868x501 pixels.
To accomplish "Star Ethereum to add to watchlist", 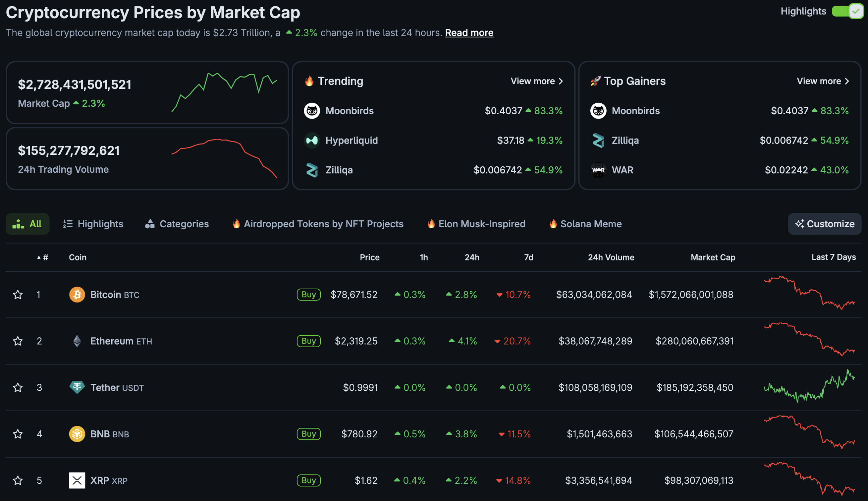I will point(18,341).
